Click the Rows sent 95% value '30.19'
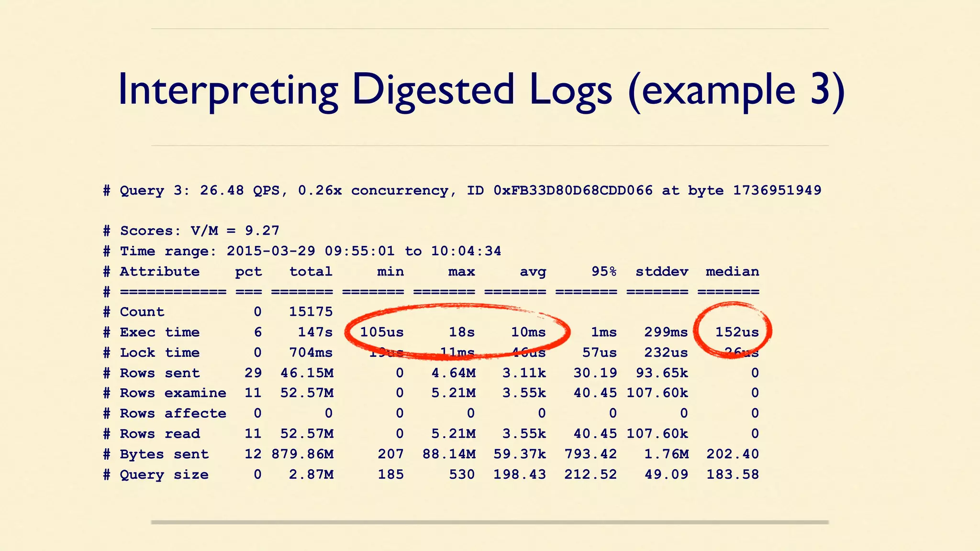 pos(595,373)
